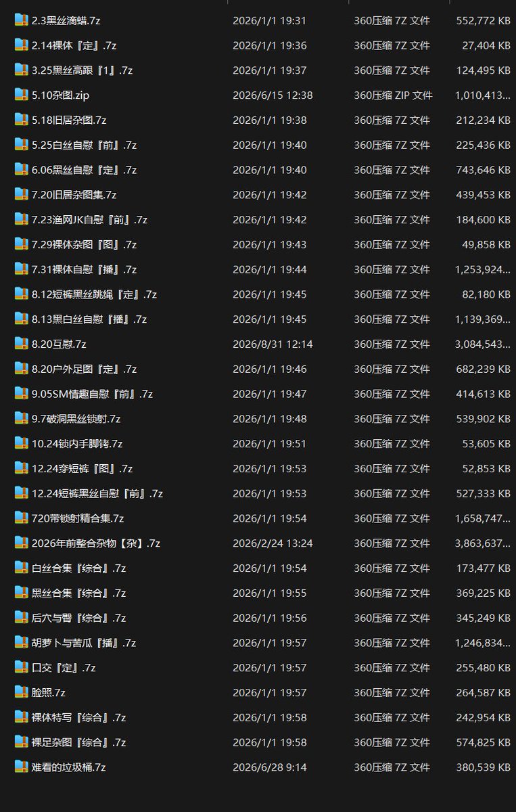
Task: Click the date 2026/6/28 9:14
Action: (270, 767)
